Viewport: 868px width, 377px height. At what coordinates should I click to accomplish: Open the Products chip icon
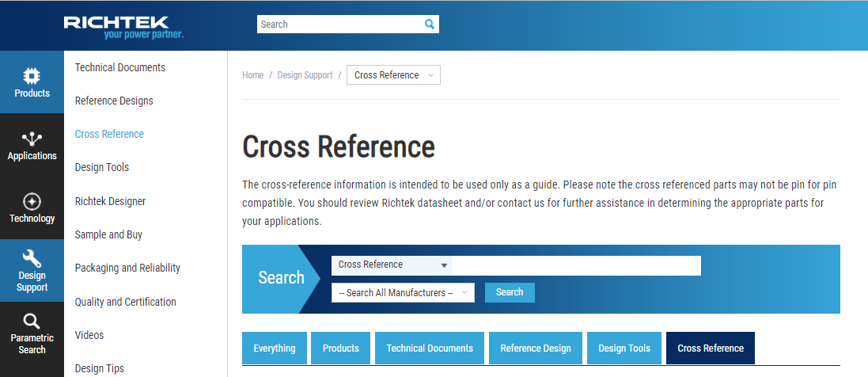32,76
